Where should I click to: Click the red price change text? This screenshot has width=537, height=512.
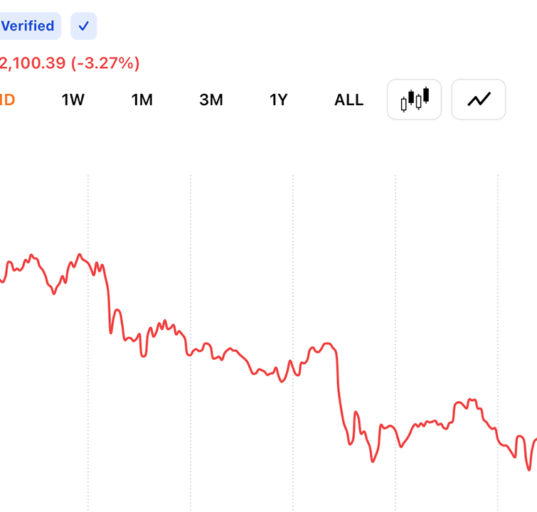coord(70,63)
